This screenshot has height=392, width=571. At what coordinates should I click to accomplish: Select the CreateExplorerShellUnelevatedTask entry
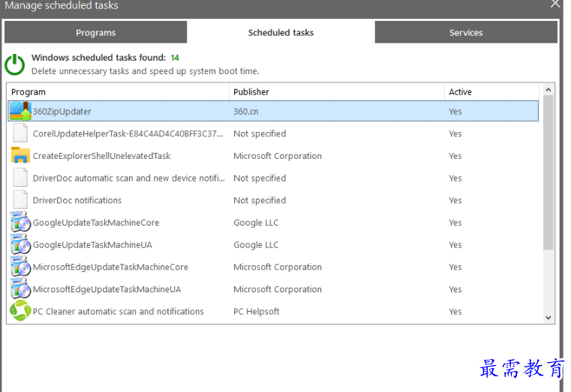coord(101,156)
